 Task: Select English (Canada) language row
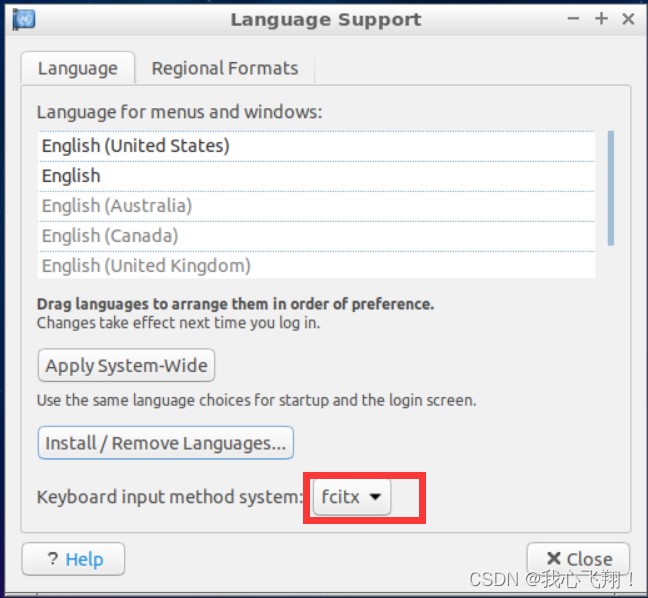pyautogui.click(x=316, y=236)
